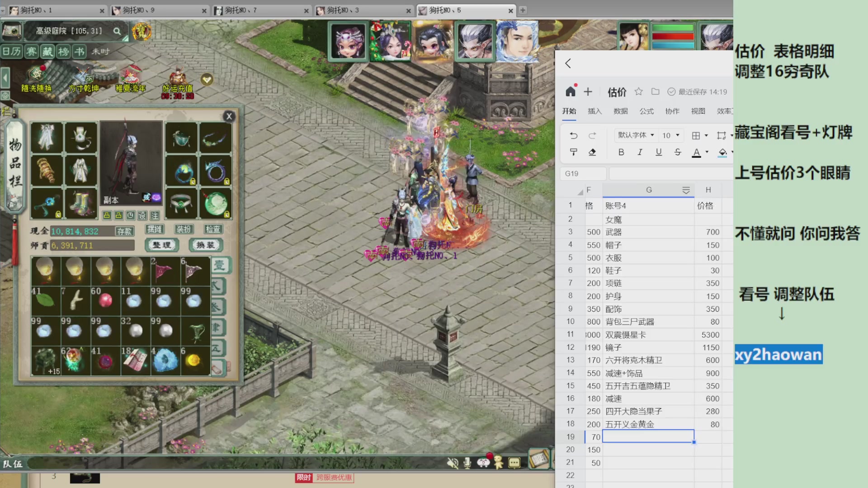Open the 宝 treasure coin icon
The width and height of the screenshot is (868, 488).
142,31
